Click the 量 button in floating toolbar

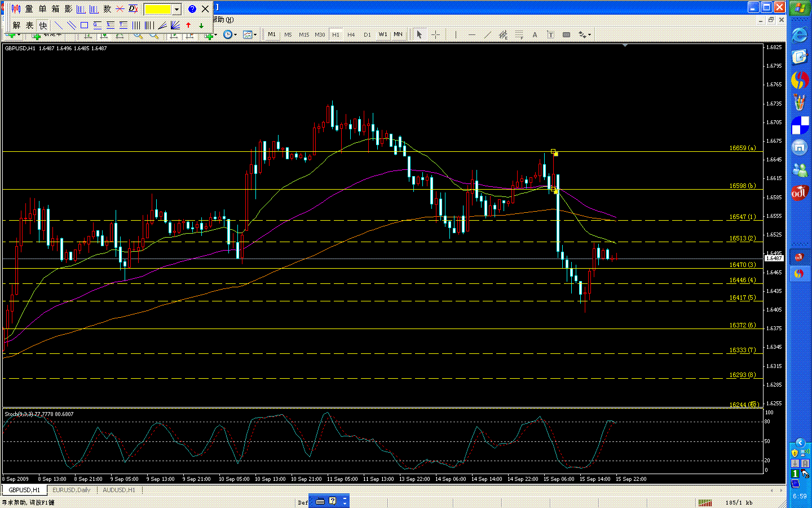click(29, 9)
